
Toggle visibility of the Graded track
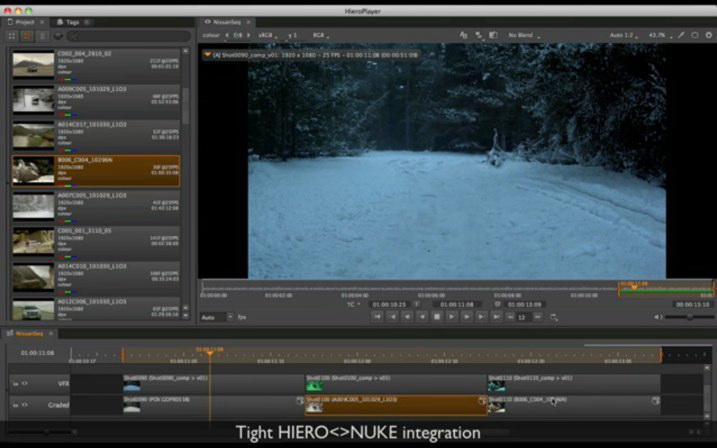(24, 405)
